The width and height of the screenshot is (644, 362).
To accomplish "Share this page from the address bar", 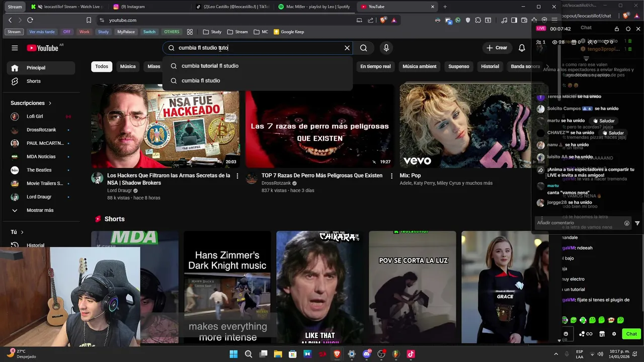I will 371,20.
